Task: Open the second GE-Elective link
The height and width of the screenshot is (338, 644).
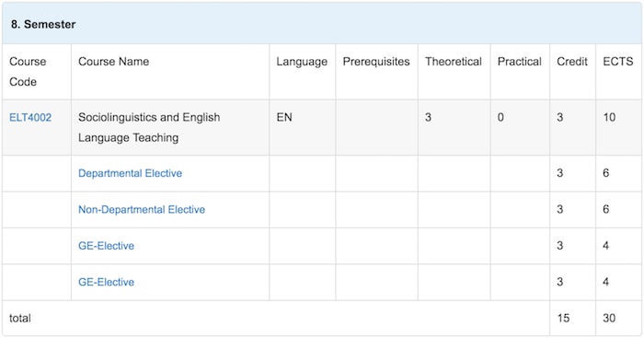Action: pos(106,282)
